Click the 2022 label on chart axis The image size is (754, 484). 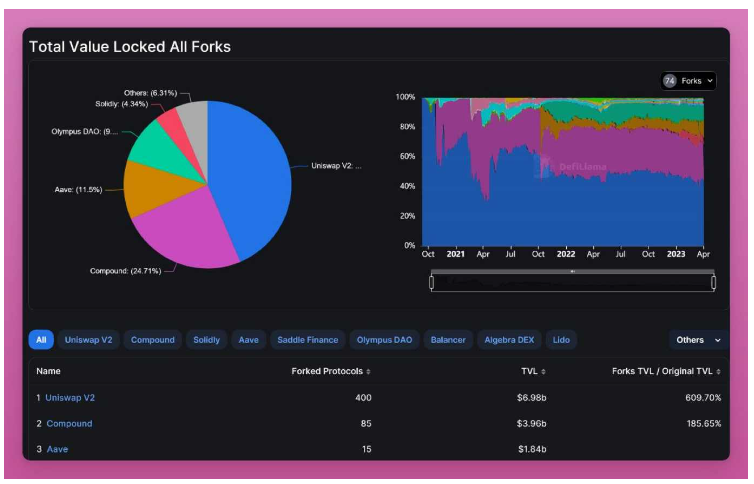(566, 254)
